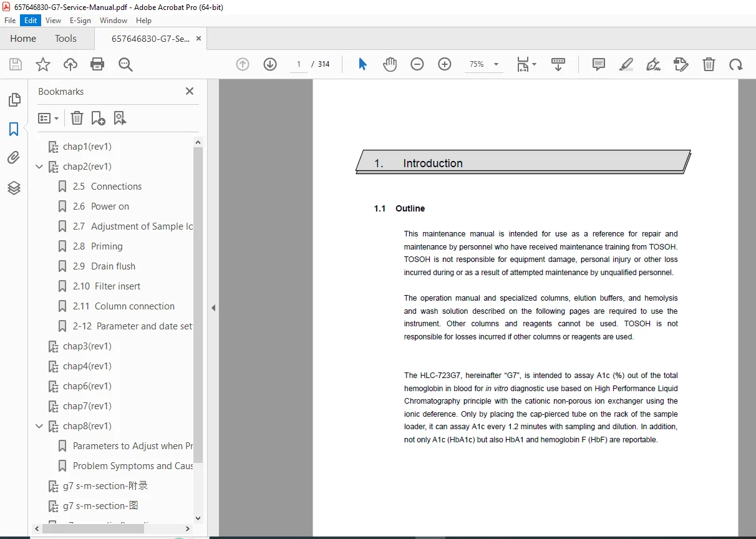Viewport: 756px width, 539px height.
Task: Delete selected bookmark trash icon
Action: (x=77, y=118)
